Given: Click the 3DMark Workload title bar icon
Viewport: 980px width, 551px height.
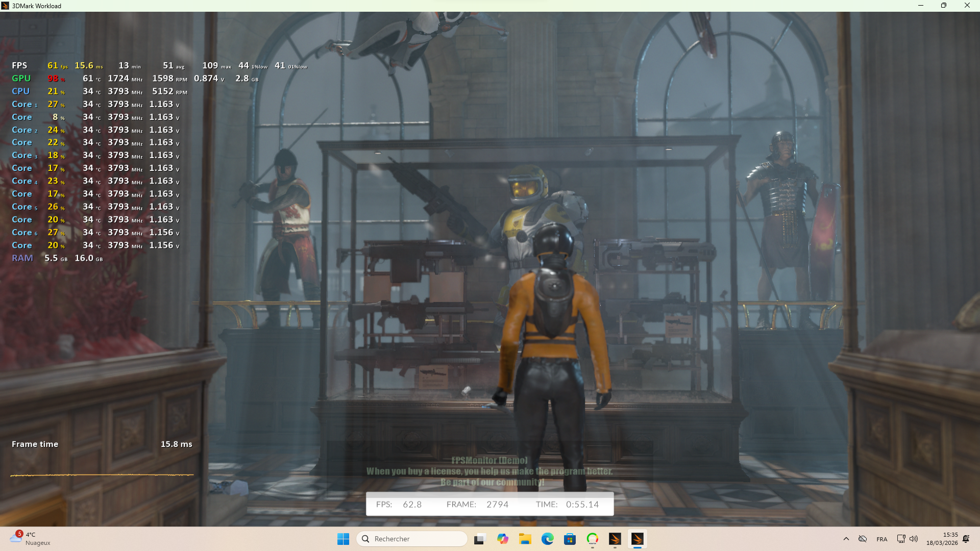Looking at the screenshot, I should [x=5, y=6].
